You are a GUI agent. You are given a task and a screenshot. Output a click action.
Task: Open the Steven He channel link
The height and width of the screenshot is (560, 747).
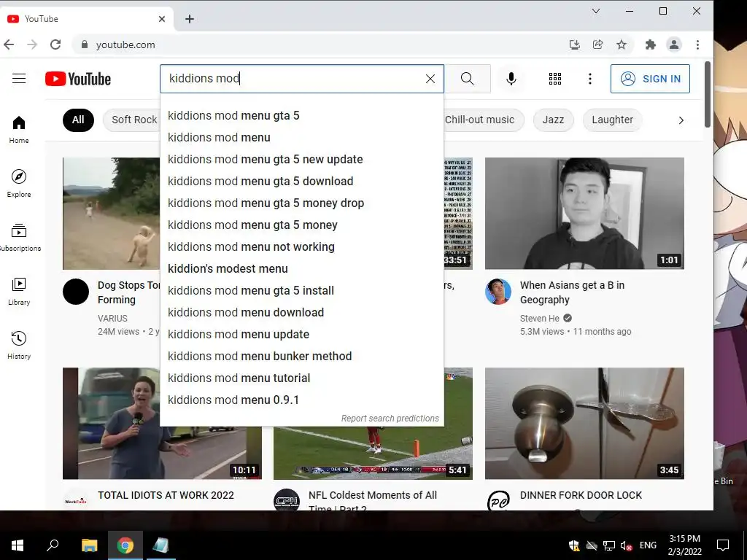540,318
